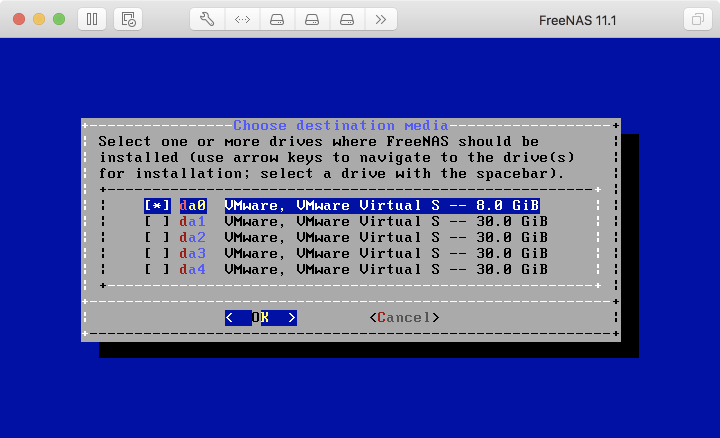Take a snapshot of the VM
The width and height of the screenshot is (720, 438).
pos(127,19)
